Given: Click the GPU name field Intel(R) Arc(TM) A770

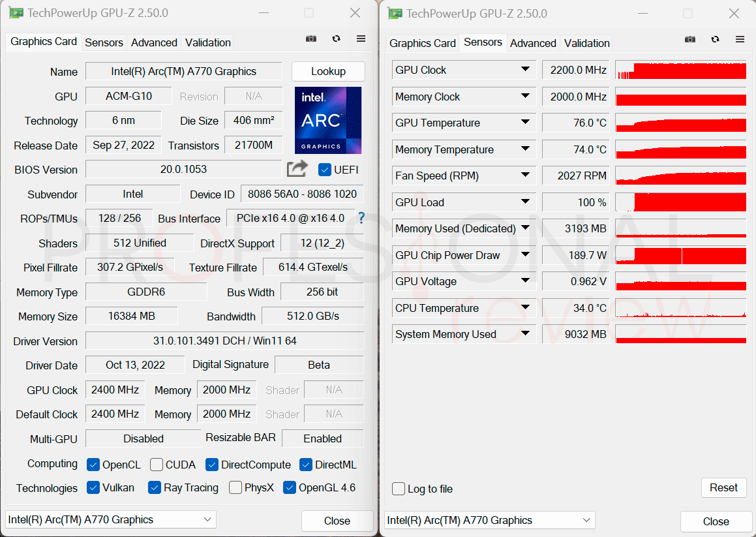Looking at the screenshot, I should pos(184,71).
